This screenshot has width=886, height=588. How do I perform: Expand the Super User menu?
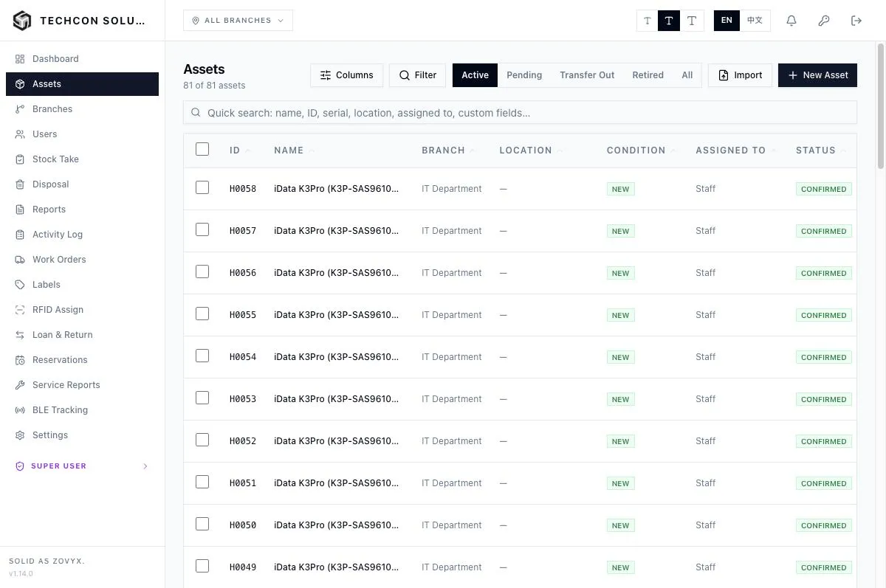click(82, 466)
